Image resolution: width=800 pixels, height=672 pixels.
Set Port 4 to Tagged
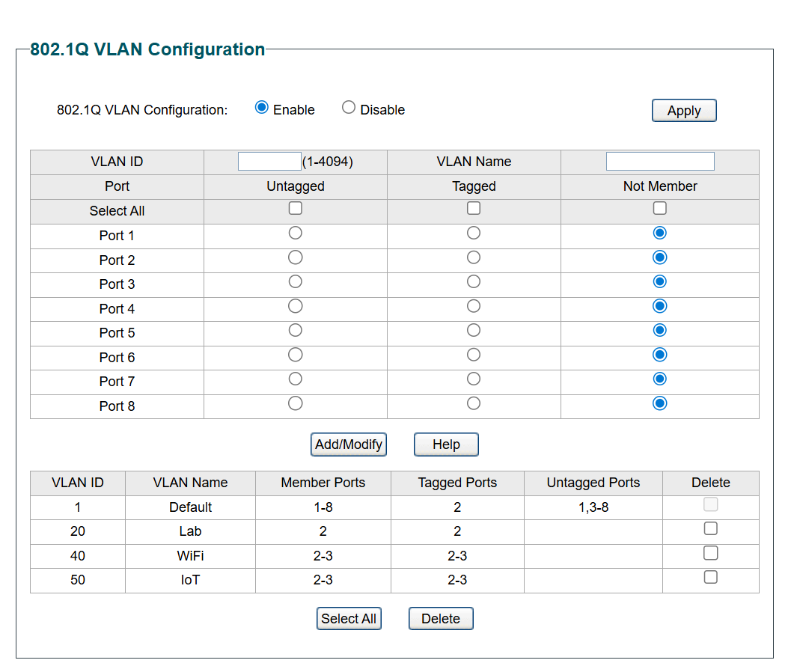click(474, 306)
